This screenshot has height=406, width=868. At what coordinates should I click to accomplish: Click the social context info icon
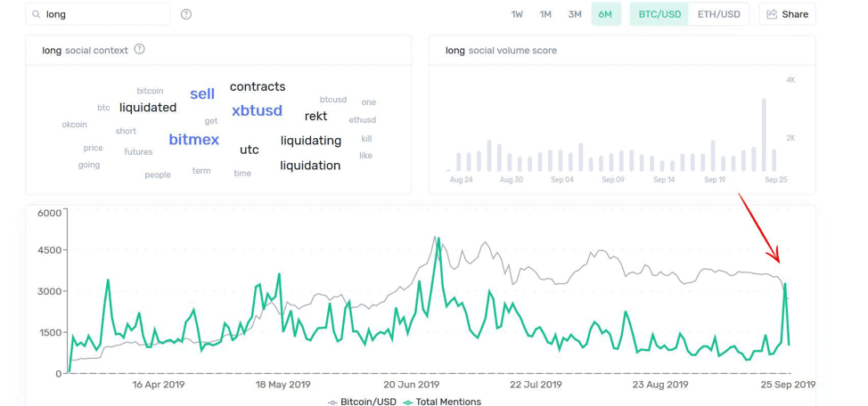pos(139,50)
